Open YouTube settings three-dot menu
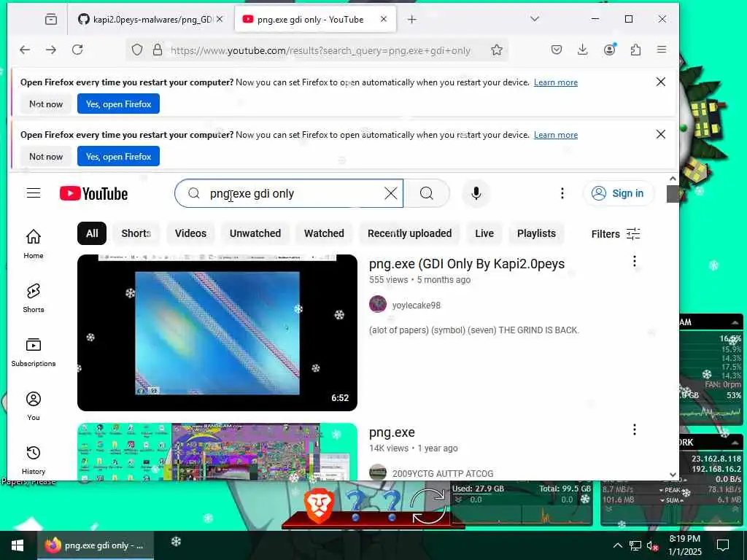The image size is (747, 560). tap(562, 193)
